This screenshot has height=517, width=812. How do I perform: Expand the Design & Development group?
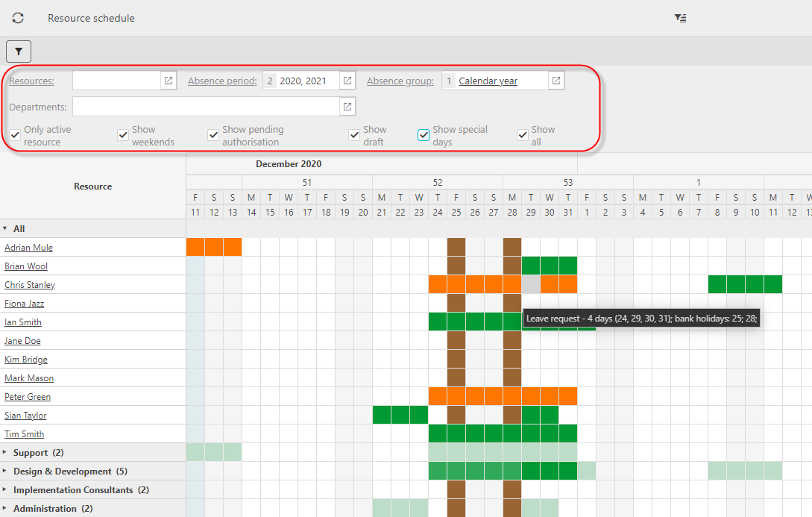point(5,471)
